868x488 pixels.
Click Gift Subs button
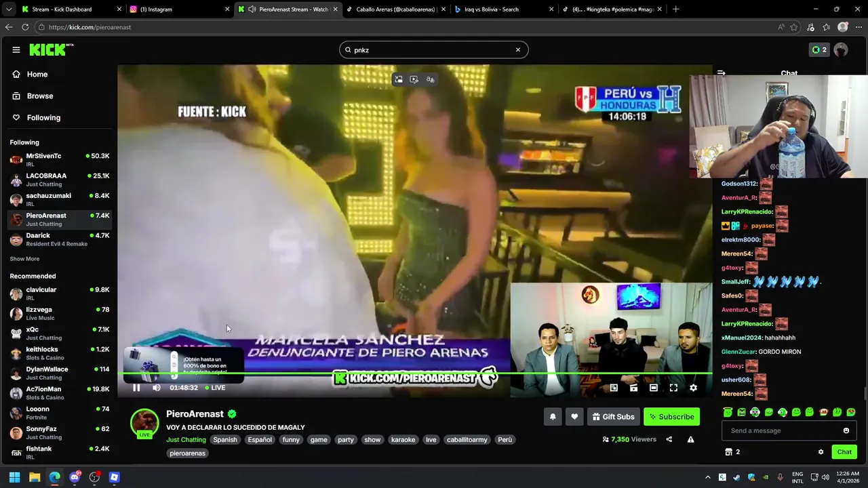[613, 417]
